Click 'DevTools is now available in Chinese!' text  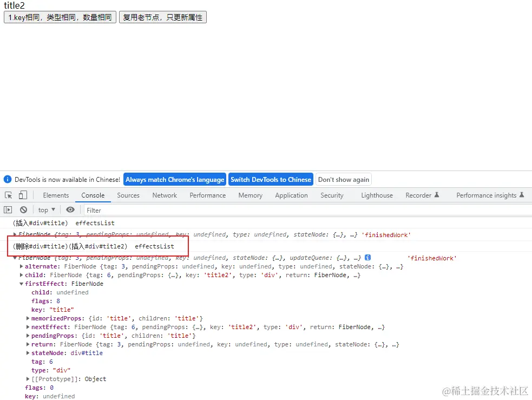pyautogui.click(x=67, y=180)
